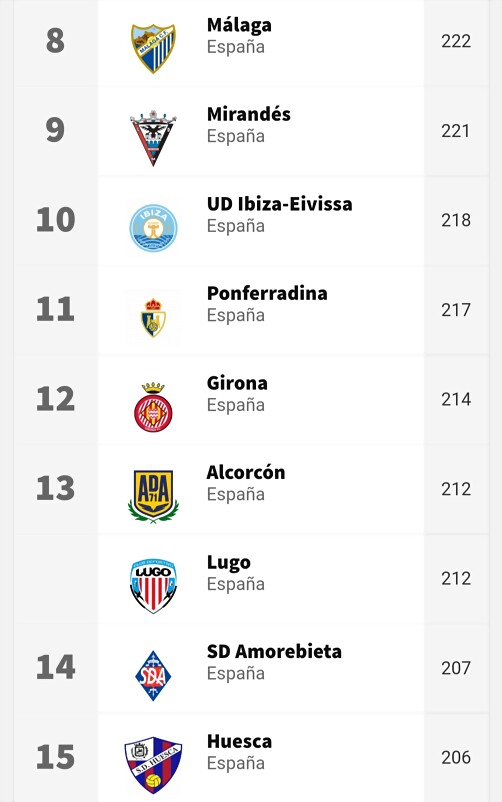Open the SD Amorebieta team name

point(274,652)
